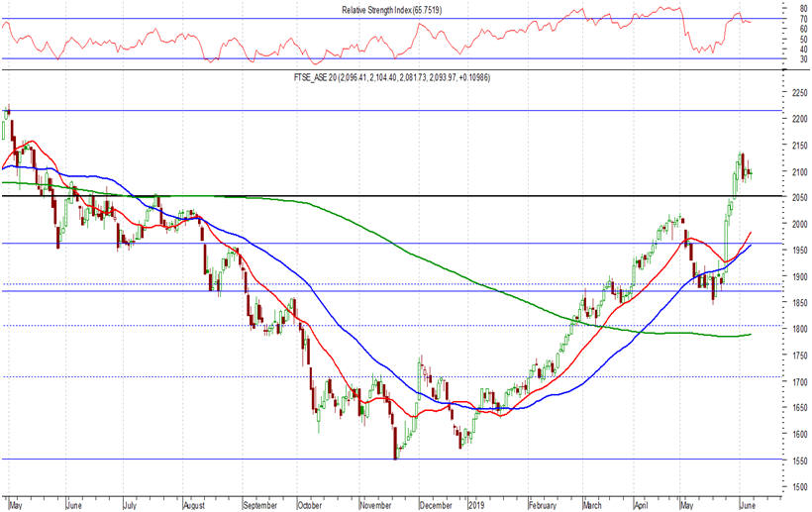Click the 2200 price axis value

pos(799,119)
